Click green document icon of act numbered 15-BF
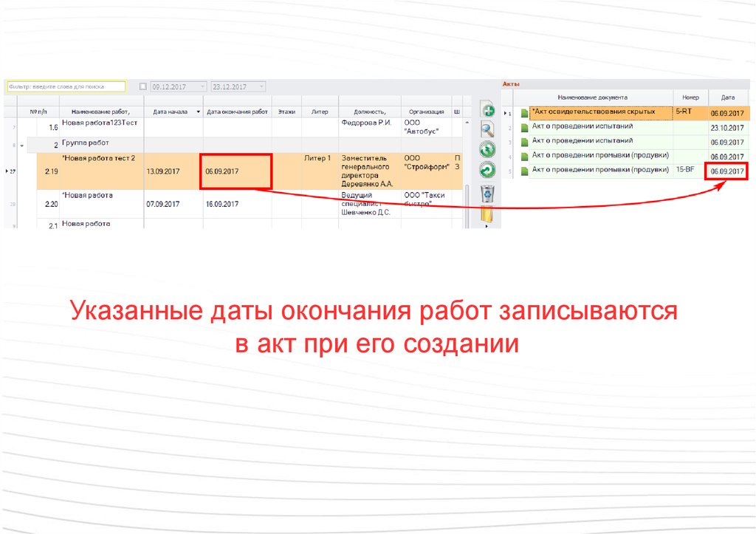The image size is (756, 534). (525, 171)
